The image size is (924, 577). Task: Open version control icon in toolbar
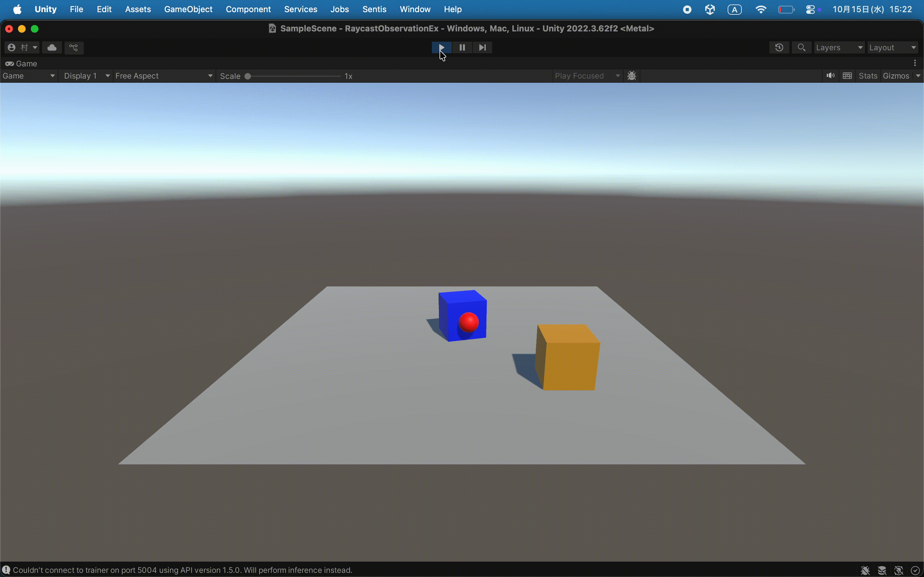click(74, 47)
